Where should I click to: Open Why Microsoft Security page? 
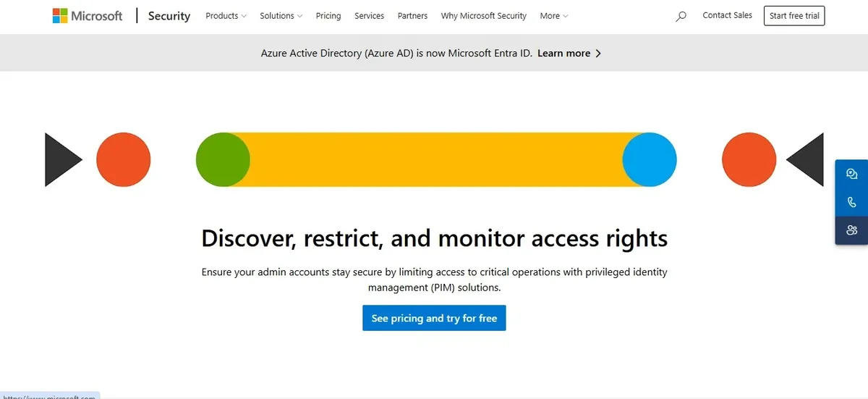tap(484, 16)
